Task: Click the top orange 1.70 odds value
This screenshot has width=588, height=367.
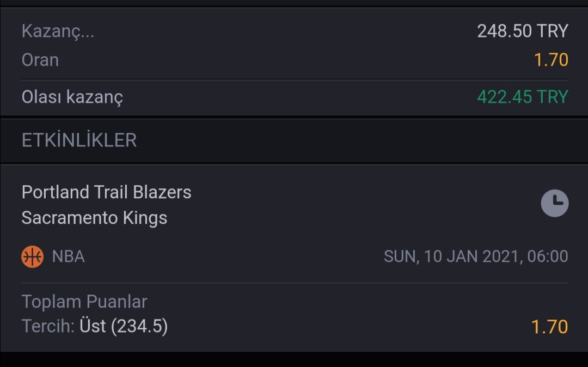Action: point(551,60)
